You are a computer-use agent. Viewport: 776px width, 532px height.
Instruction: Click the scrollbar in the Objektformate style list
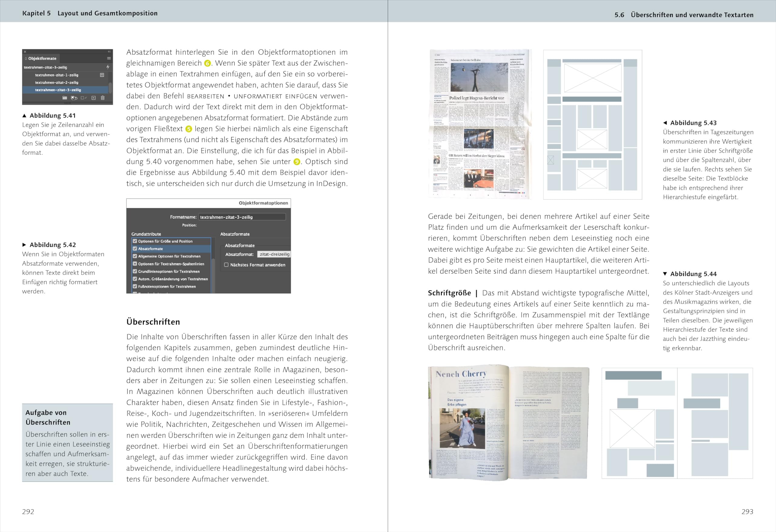tap(110, 88)
